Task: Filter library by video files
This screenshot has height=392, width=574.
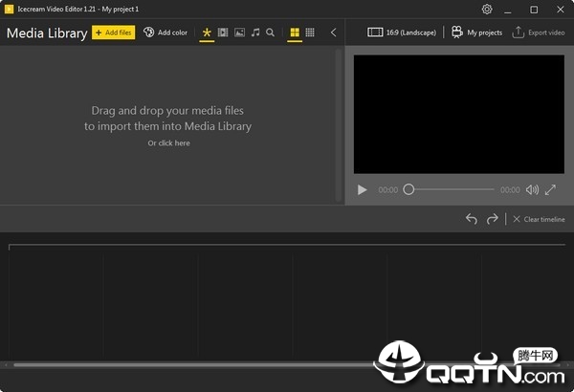Action: point(223,33)
